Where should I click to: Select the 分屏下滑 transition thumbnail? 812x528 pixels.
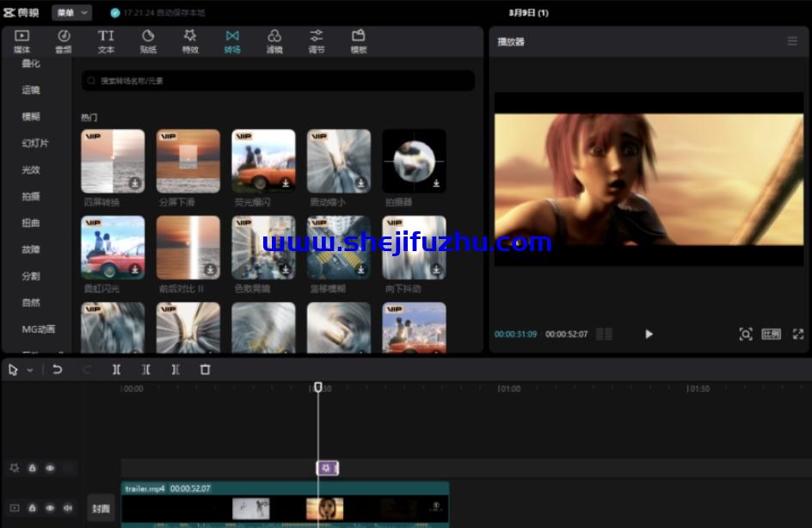coord(188,161)
